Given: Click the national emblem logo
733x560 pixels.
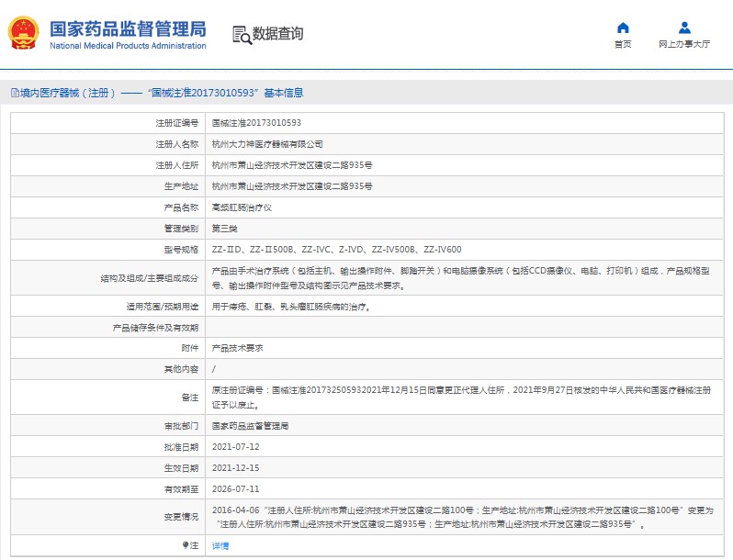Looking at the screenshot, I should 23,33.
